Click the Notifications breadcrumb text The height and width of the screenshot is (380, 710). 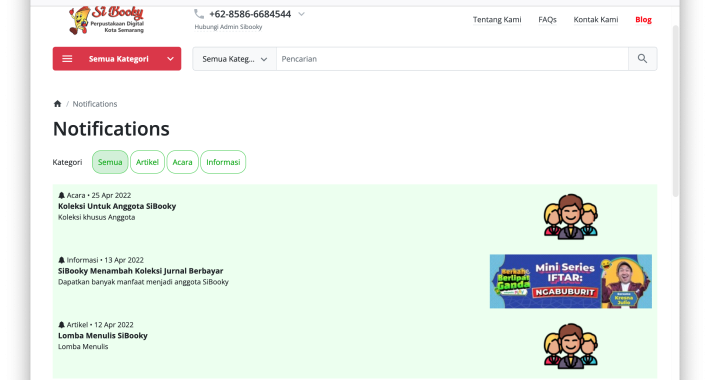point(95,104)
